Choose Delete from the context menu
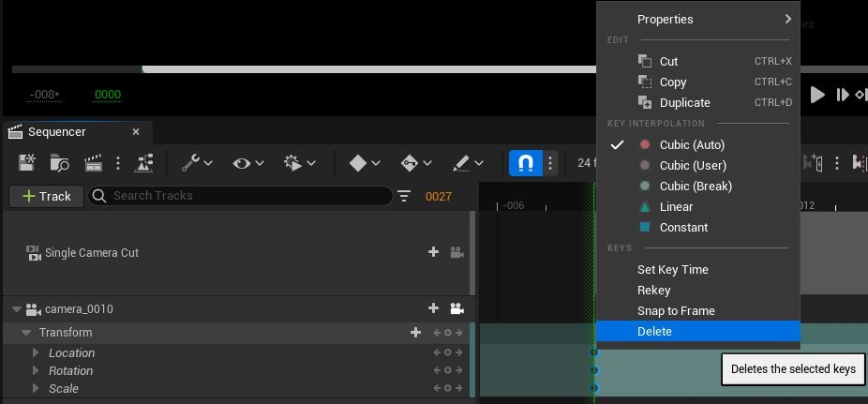The image size is (868, 404). point(654,332)
